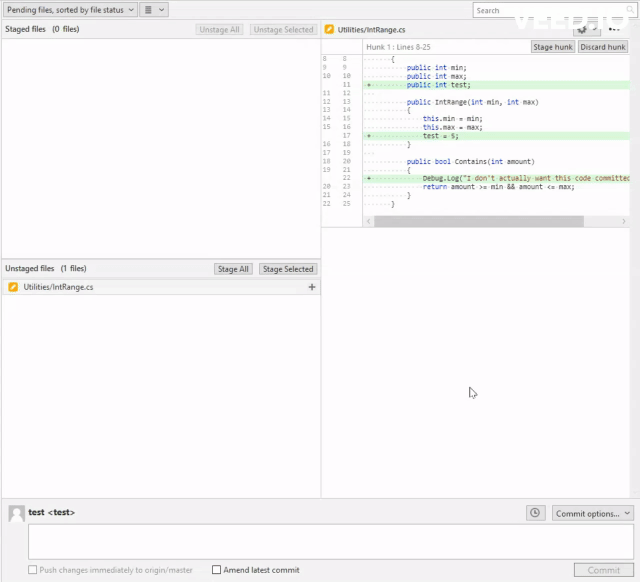Stage all unstaged files with Stage All
Image resolution: width=640 pixels, height=582 pixels.
click(x=233, y=269)
